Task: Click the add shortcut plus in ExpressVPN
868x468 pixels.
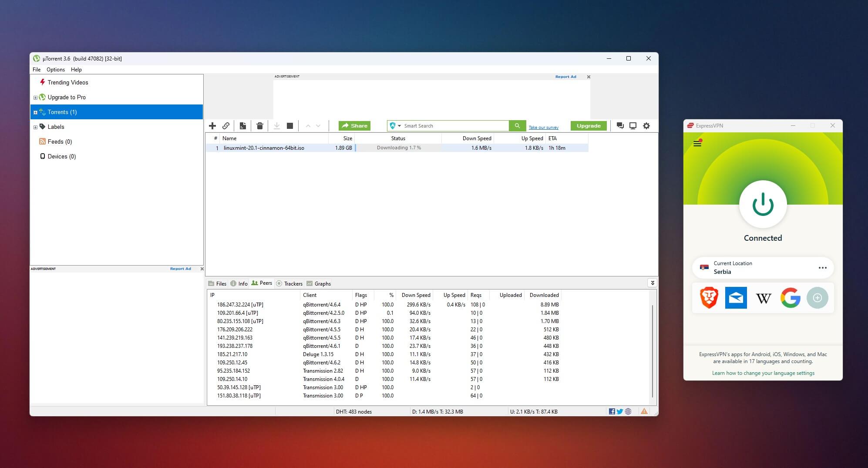Action: click(818, 298)
